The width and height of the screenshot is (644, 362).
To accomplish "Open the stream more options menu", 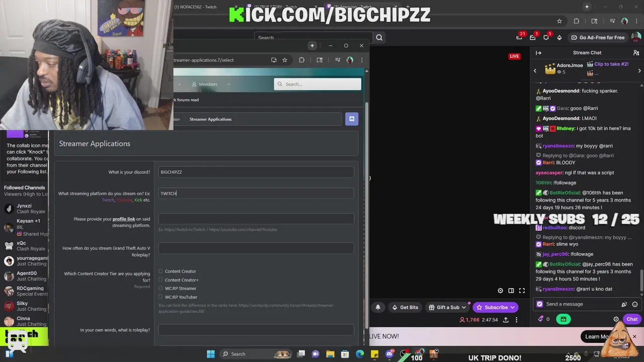I will pyautogui.click(x=516, y=320).
